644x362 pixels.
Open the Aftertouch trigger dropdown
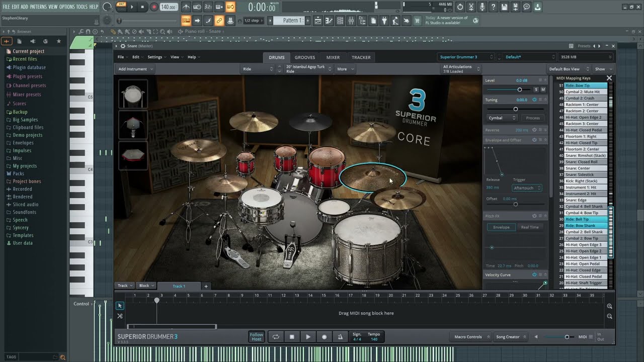point(527,188)
